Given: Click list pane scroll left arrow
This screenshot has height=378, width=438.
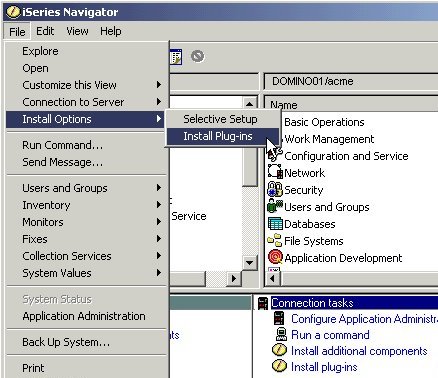Looking at the screenshot, I should (x=273, y=278).
